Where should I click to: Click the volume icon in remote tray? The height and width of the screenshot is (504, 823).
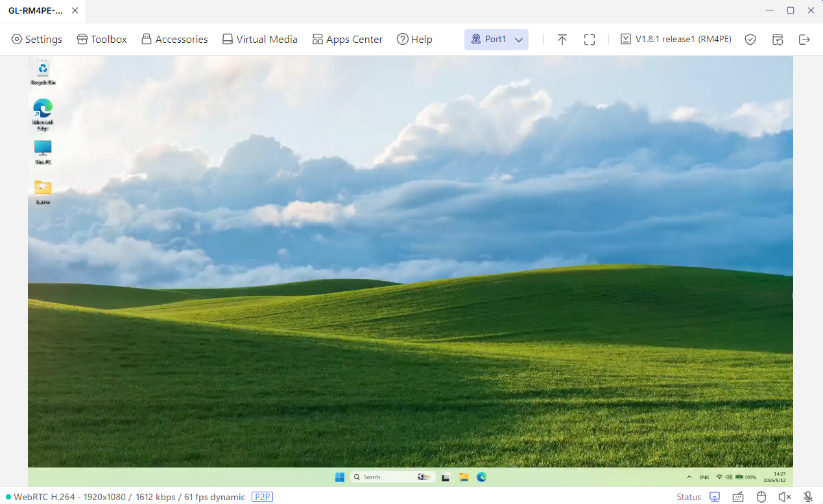(729, 477)
